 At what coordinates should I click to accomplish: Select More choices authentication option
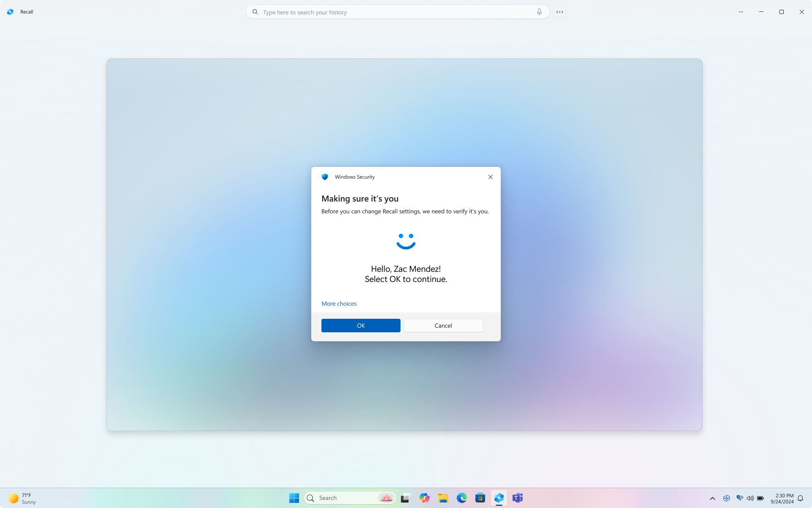[339, 303]
